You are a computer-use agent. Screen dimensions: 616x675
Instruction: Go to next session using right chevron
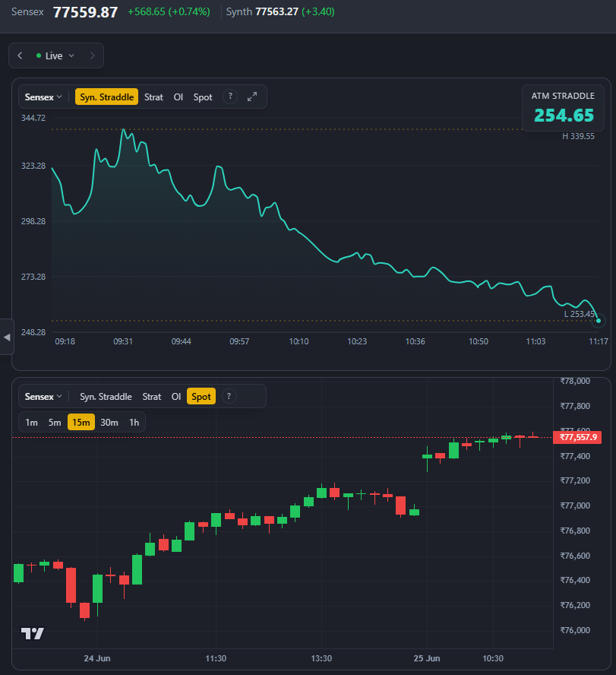[x=92, y=55]
